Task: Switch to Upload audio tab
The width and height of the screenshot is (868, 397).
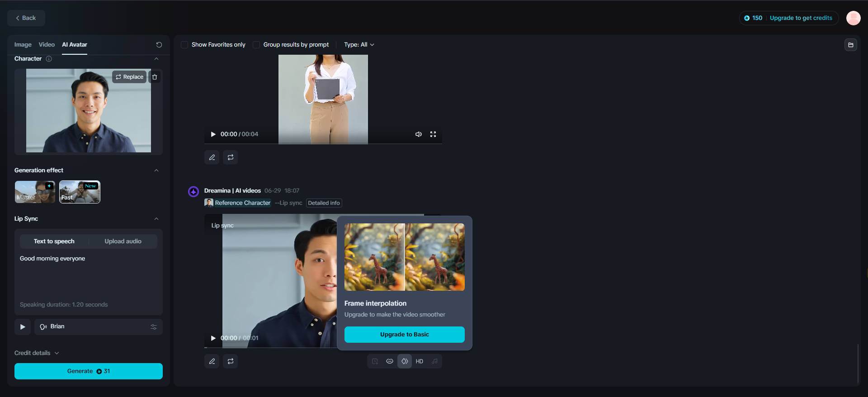Action: coord(123,241)
